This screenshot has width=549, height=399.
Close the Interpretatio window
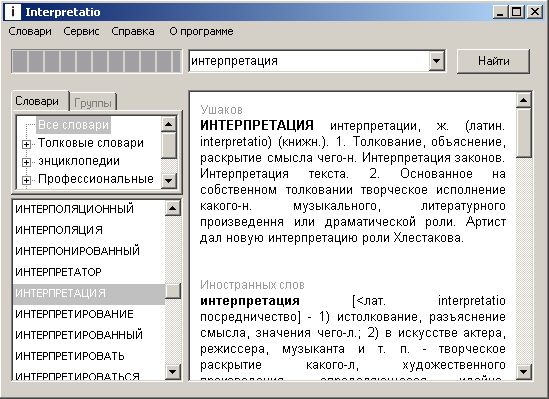535,12
